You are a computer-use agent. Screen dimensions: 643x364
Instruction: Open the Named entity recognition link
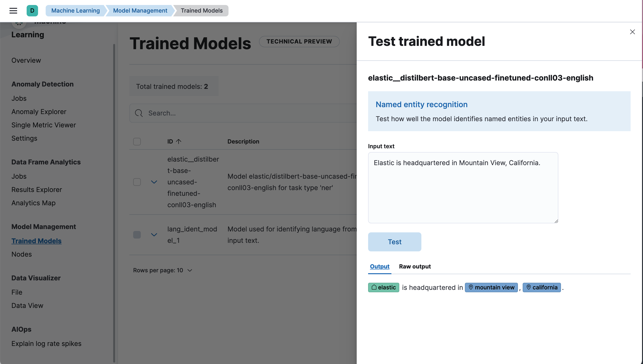click(421, 105)
